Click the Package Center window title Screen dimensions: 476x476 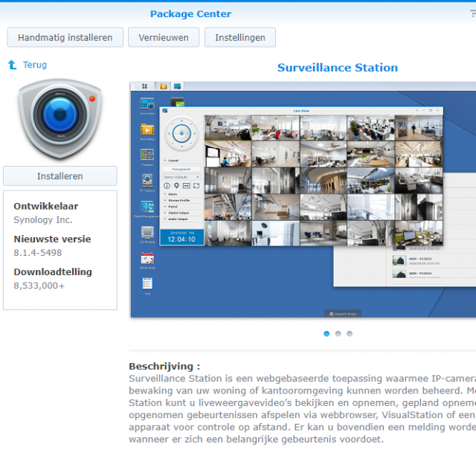point(190,13)
